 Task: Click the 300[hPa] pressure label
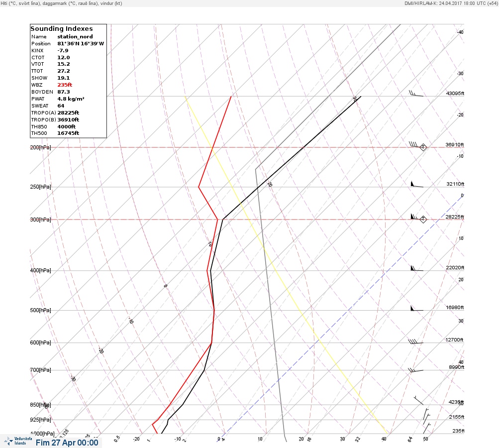point(40,220)
